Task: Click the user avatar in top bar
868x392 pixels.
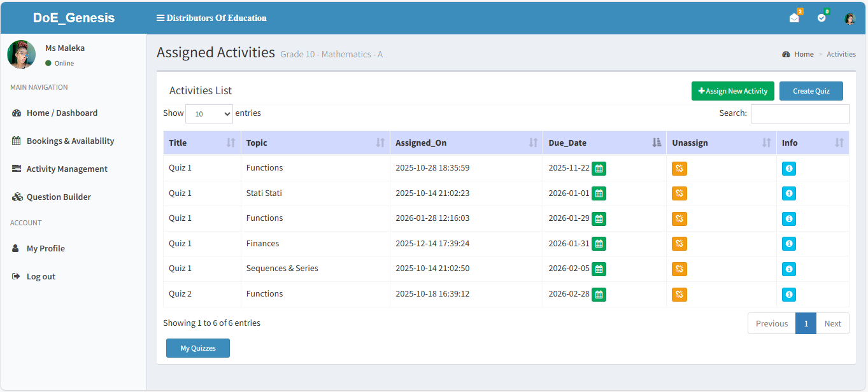Action: pyautogui.click(x=850, y=18)
